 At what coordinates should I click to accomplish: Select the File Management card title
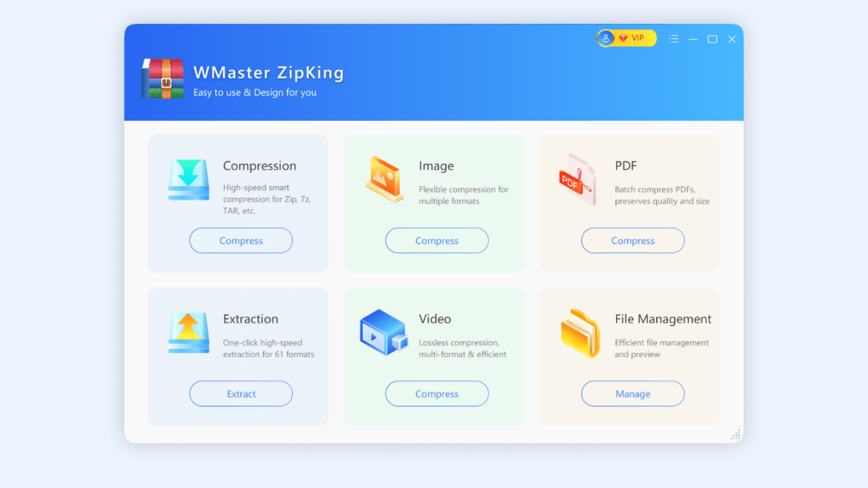point(663,319)
